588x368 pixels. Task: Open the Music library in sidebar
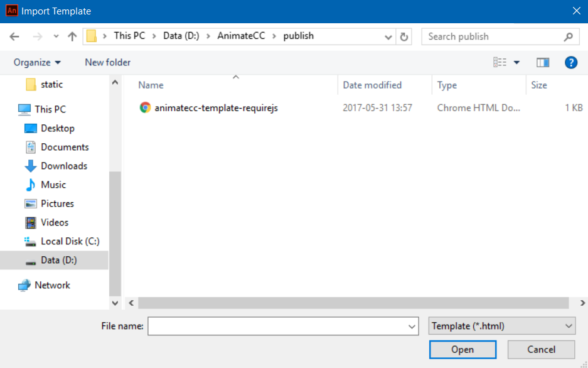[x=53, y=185]
